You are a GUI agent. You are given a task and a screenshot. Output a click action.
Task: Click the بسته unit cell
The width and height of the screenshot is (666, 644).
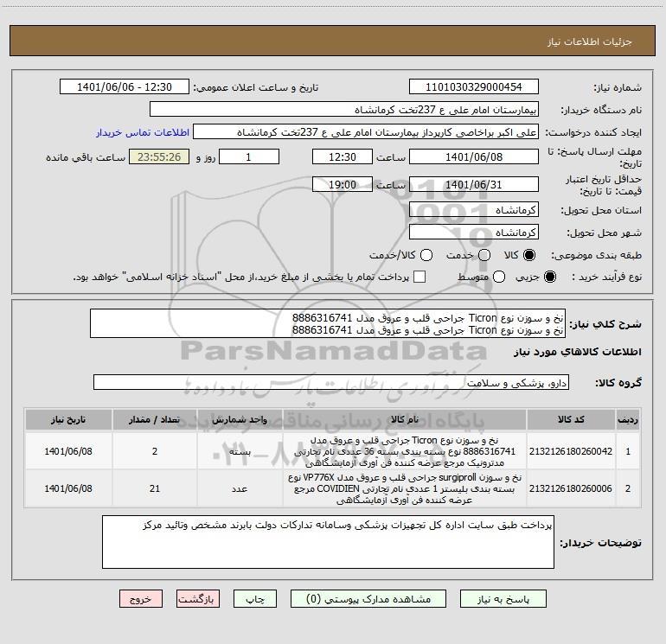pyautogui.click(x=240, y=451)
